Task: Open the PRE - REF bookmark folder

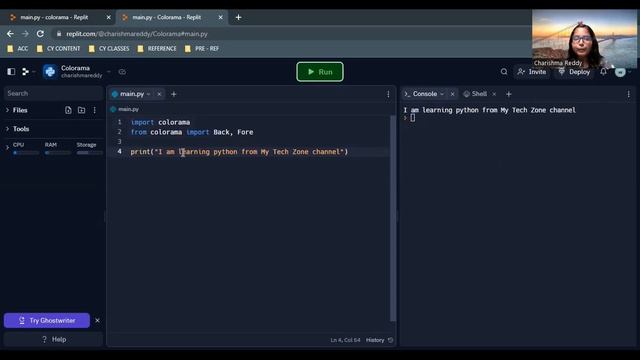Action: [x=202, y=49]
